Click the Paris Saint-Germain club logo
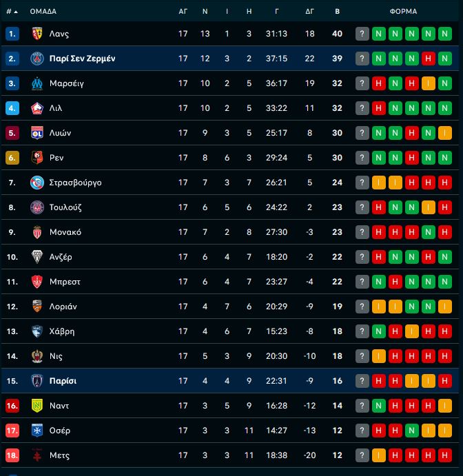463x476 pixels. click(x=37, y=59)
